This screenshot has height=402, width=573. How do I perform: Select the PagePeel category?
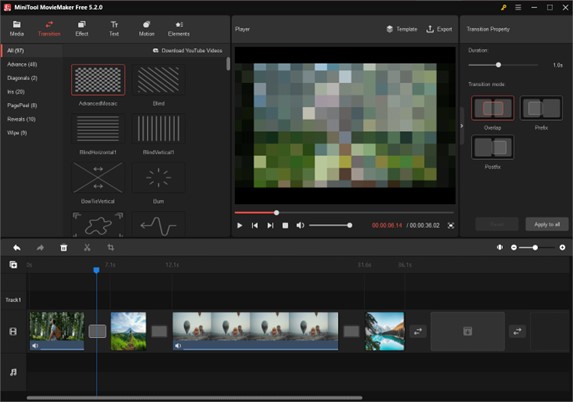click(x=22, y=105)
